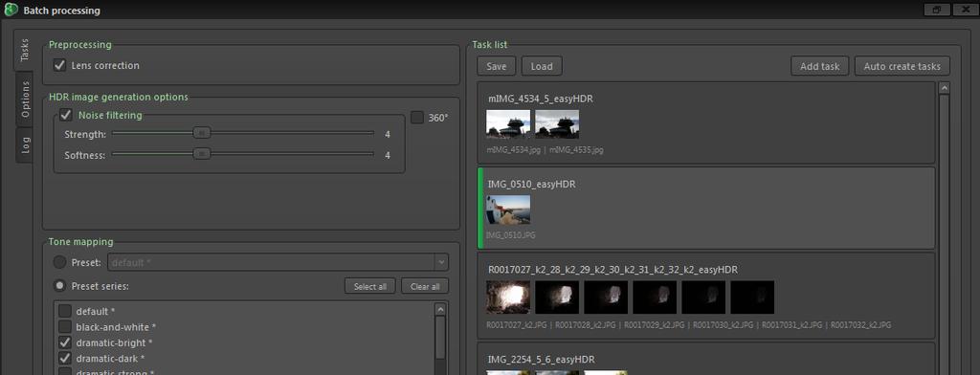Select the mIMG_4534_5_easyHDR task title

coord(541,99)
